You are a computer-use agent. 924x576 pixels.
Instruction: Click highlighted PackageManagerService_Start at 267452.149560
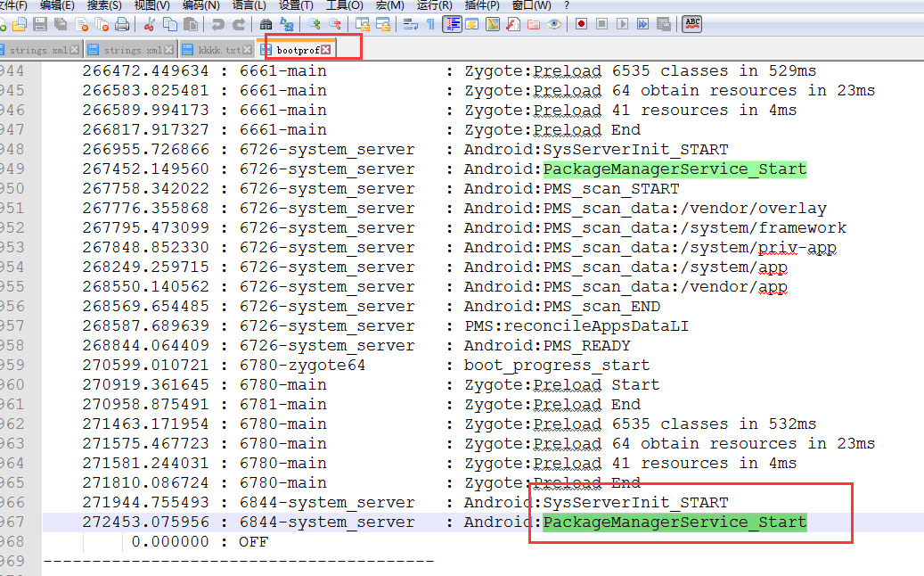(x=675, y=169)
